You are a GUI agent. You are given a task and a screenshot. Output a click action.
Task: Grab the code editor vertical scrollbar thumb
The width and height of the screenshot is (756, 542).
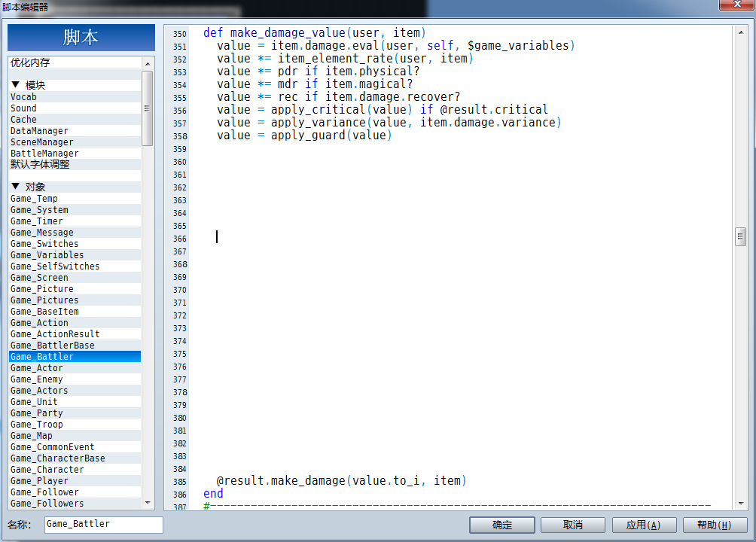741,236
